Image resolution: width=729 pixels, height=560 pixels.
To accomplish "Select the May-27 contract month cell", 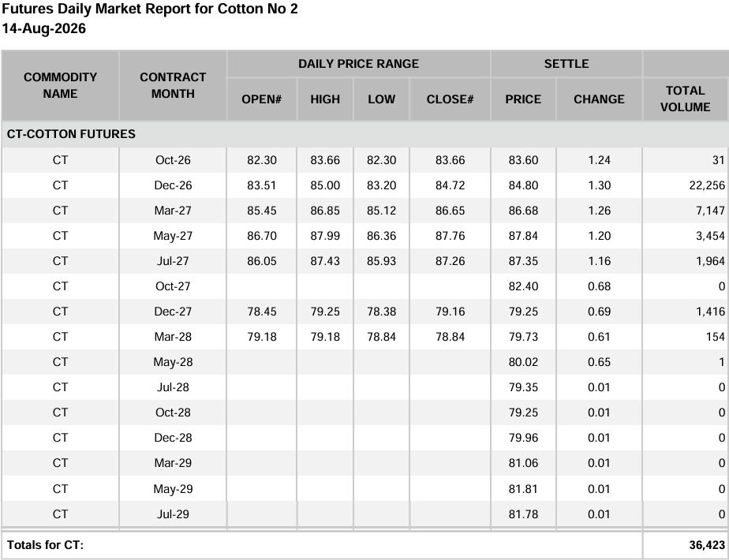I will (x=173, y=236).
